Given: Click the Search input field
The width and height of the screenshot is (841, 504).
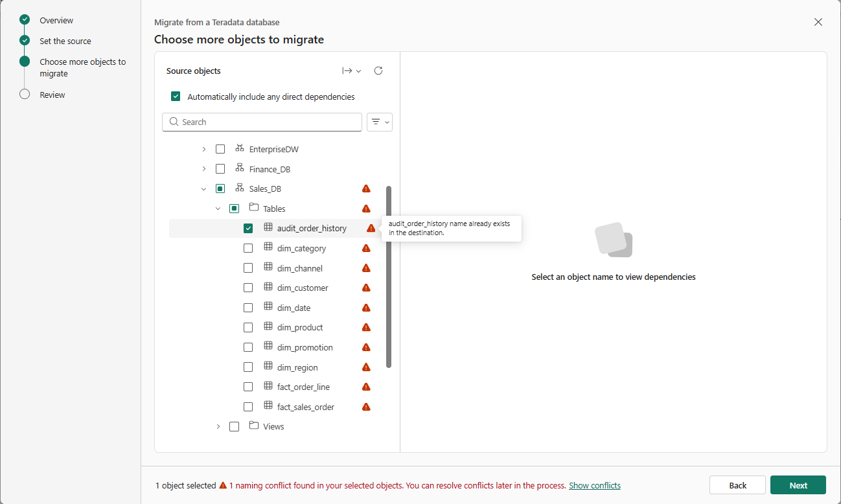Looking at the screenshot, I should [x=262, y=122].
